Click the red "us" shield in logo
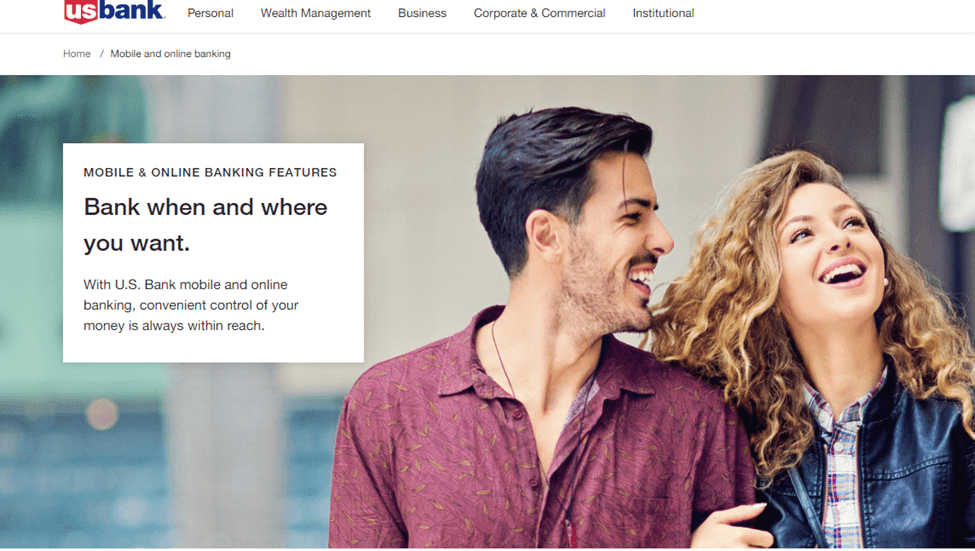This screenshot has width=975, height=551. tap(81, 11)
